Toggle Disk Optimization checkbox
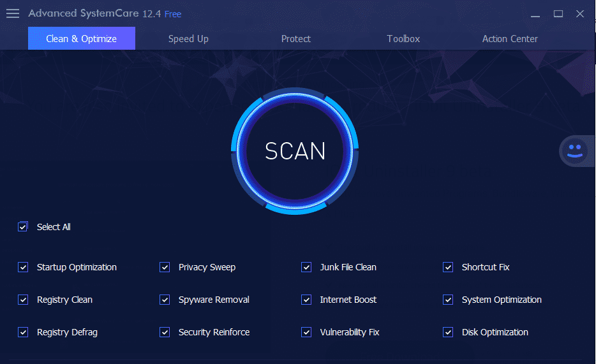Screen dimensions: 596x364 pos(448,333)
